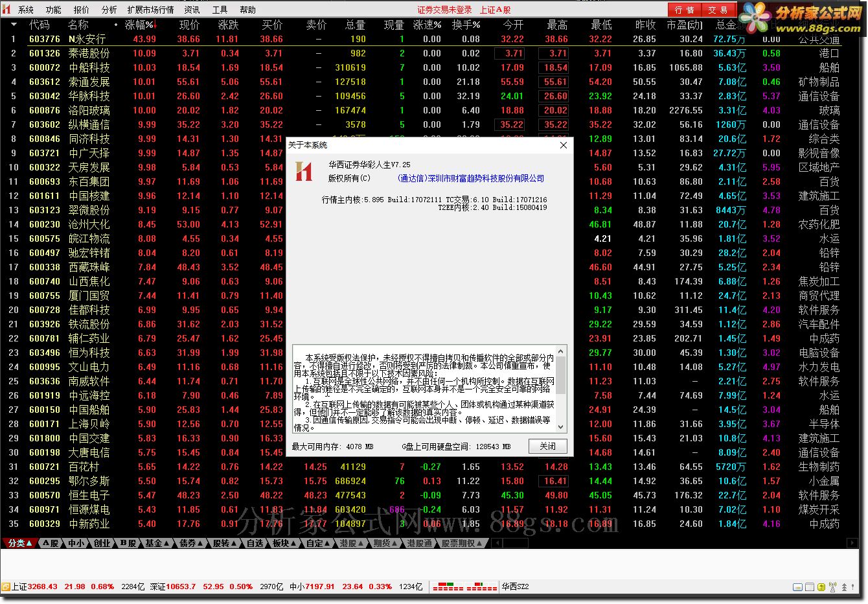Sort by the 总量 column header
Image resolution: width=868 pixels, height=604 pixels.
click(355, 25)
